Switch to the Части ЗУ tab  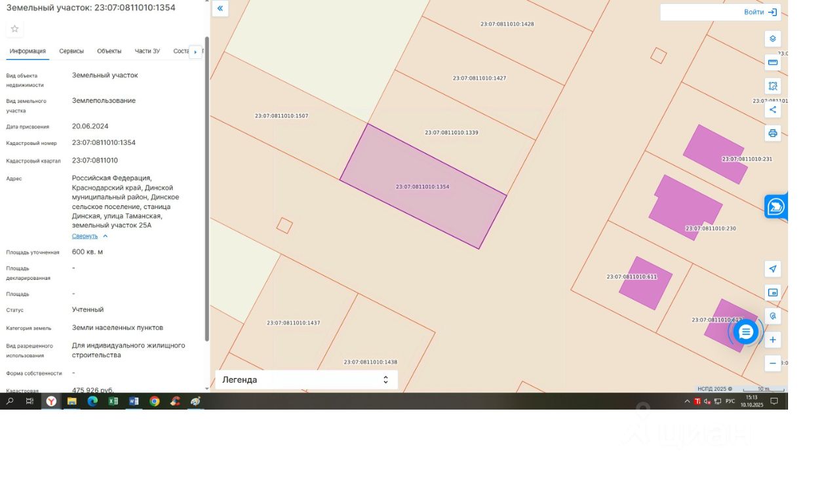coord(147,51)
